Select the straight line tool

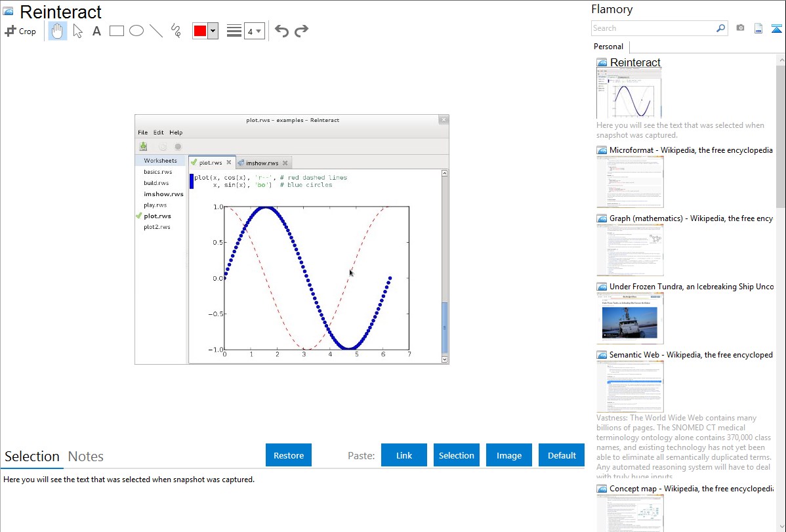tap(156, 31)
